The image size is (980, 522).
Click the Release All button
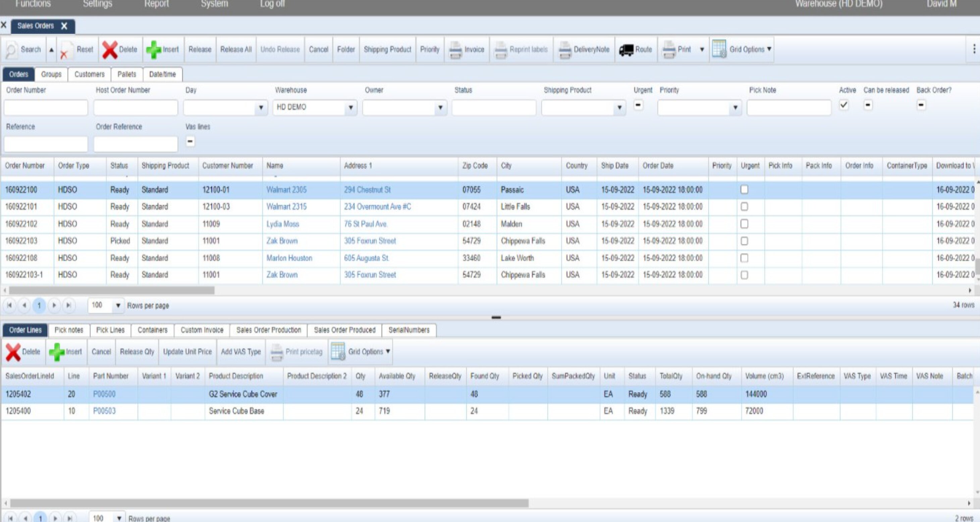236,50
